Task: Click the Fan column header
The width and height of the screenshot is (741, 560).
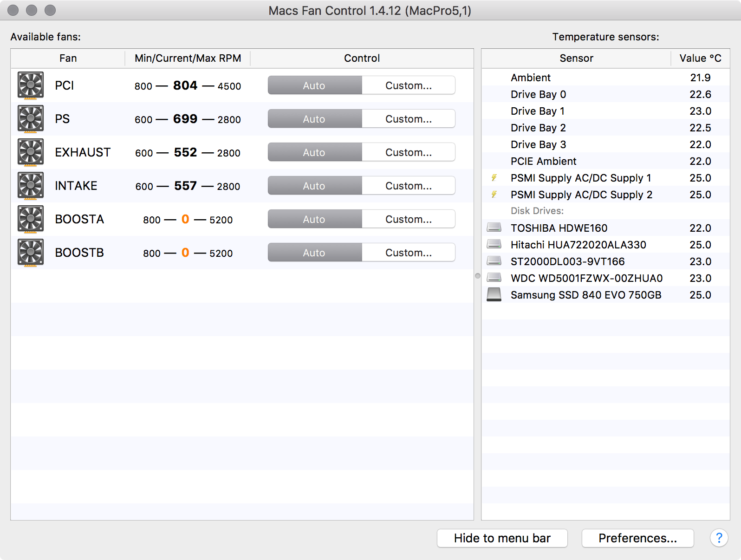Action: (x=68, y=59)
